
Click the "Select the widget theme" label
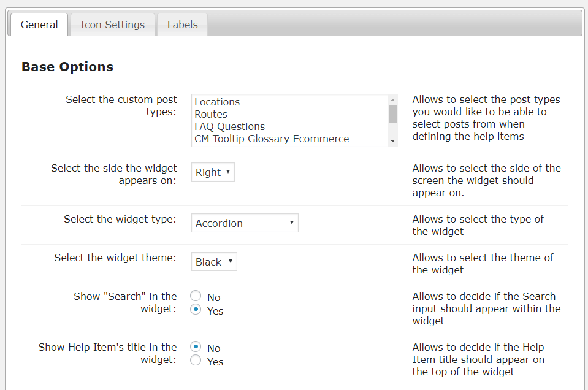(115, 258)
